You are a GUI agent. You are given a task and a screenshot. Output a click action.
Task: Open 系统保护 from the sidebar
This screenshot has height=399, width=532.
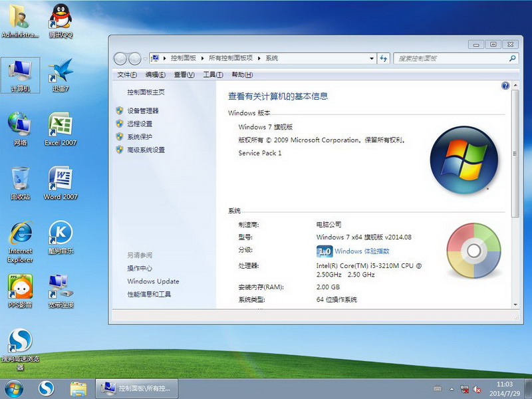click(140, 137)
